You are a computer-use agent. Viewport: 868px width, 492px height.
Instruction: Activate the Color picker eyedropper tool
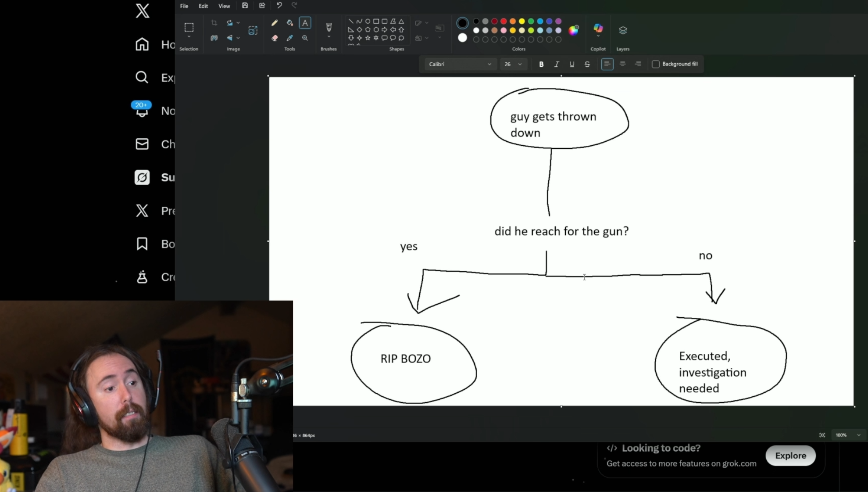coord(289,38)
